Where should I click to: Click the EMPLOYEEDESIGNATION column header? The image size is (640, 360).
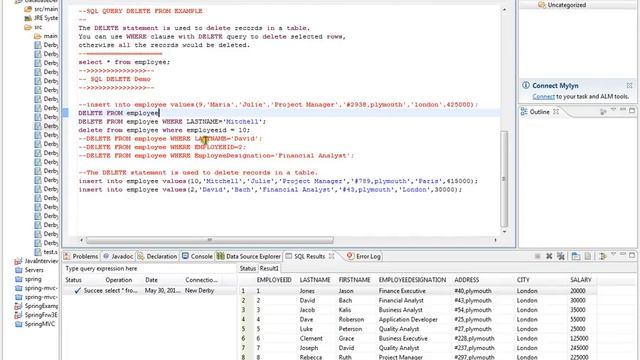click(412, 280)
